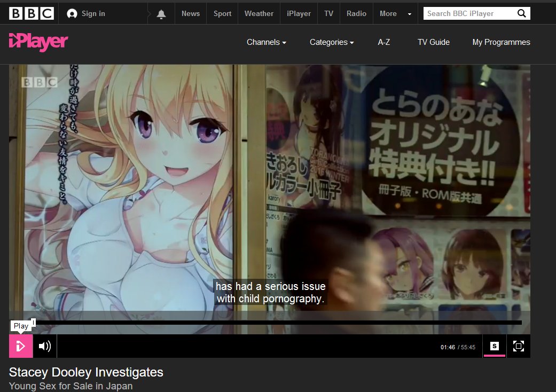The image size is (556, 392).
Task: Click the search magnifier icon
Action: click(521, 13)
